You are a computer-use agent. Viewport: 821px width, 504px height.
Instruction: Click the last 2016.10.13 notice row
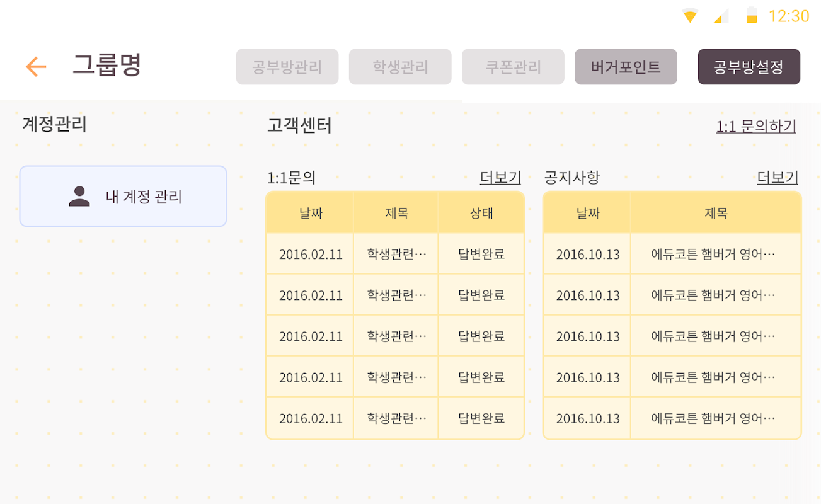click(672, 418)
